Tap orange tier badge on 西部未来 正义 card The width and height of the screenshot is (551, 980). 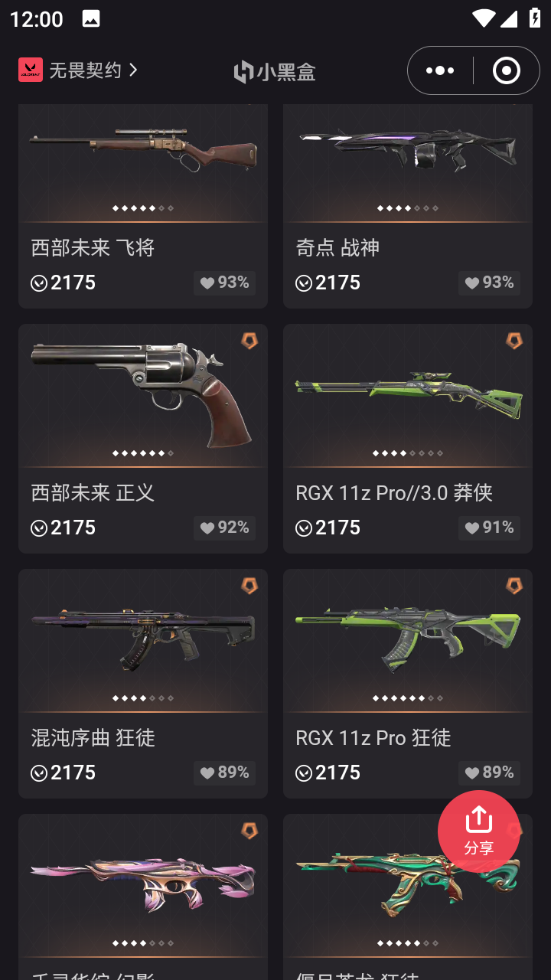click(x=249, y=341)
